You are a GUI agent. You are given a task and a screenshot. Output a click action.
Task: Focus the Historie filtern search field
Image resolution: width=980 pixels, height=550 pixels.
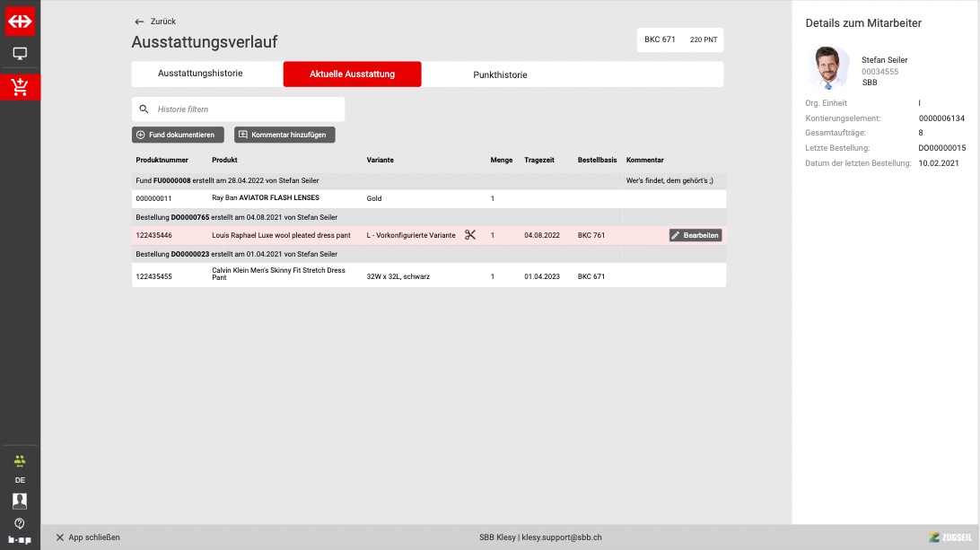(x=238, y=109)
